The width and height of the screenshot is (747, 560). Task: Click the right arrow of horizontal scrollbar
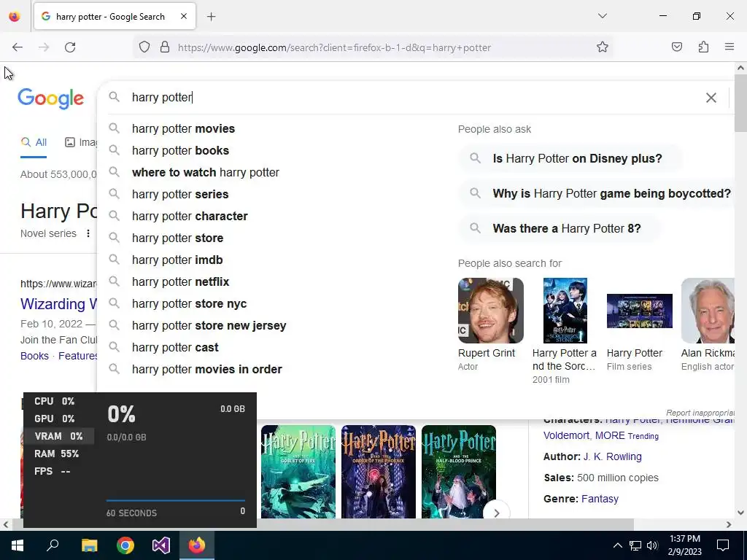click(729, 524)
